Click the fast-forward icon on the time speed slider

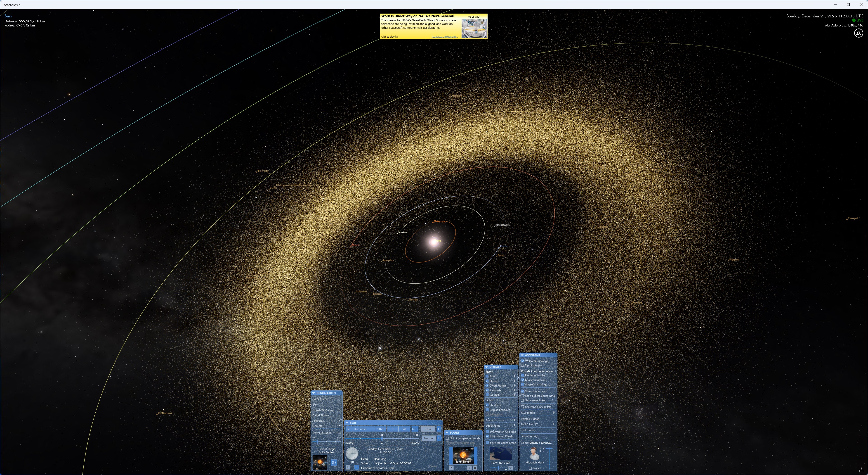(x=417, y=435)
